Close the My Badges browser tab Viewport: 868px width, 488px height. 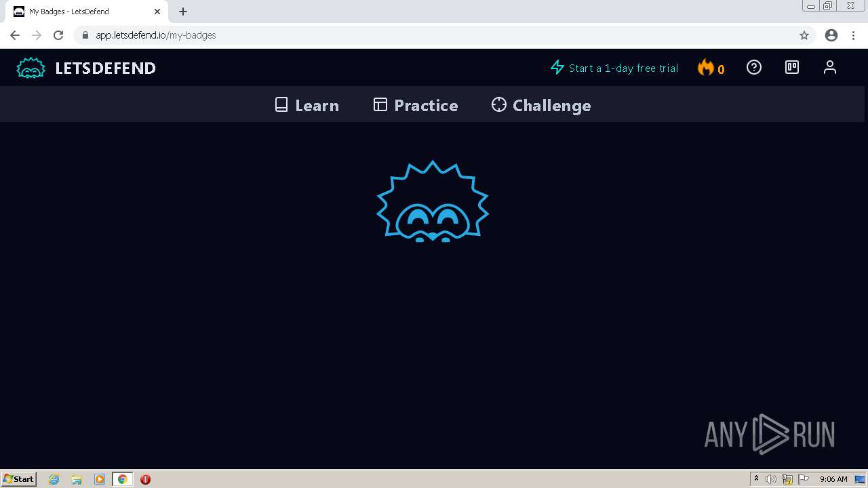click(x=157, y=12)
